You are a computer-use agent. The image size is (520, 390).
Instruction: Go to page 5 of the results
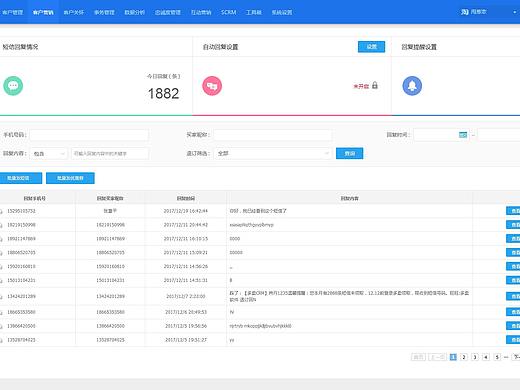[x=497, y=357]
